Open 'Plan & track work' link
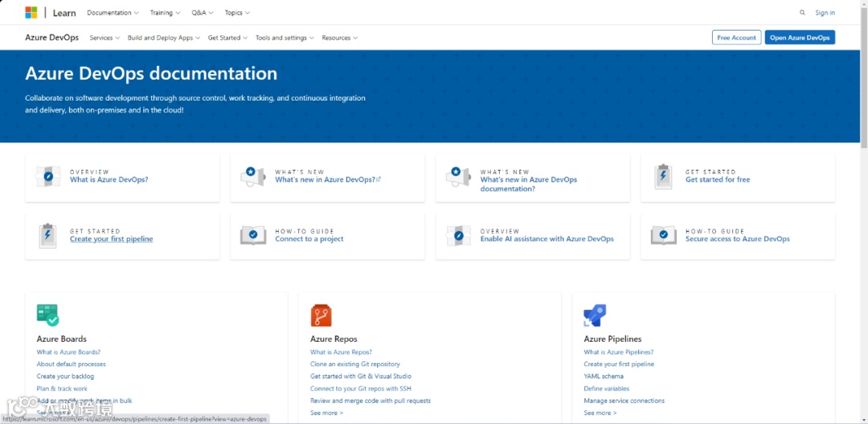The height and width of the screenshot is (424, 868). click(x=62, y=389)
